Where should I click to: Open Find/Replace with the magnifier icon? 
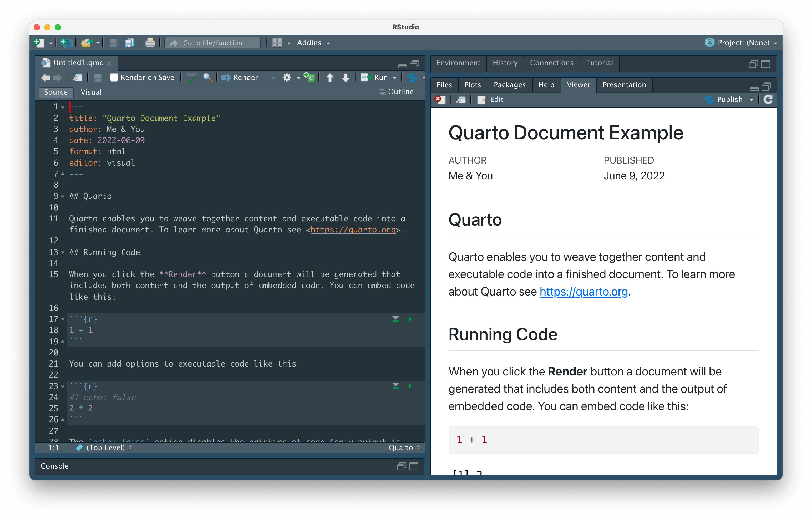(207, 77)
